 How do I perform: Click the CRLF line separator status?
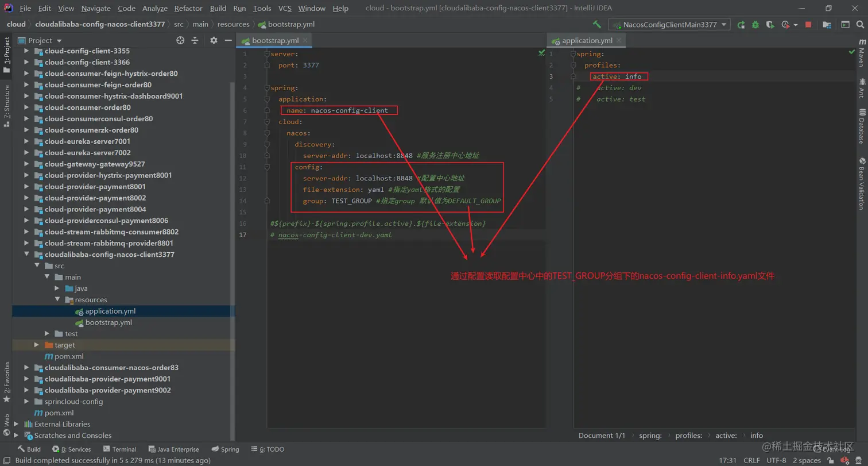[x=751, y=460]
